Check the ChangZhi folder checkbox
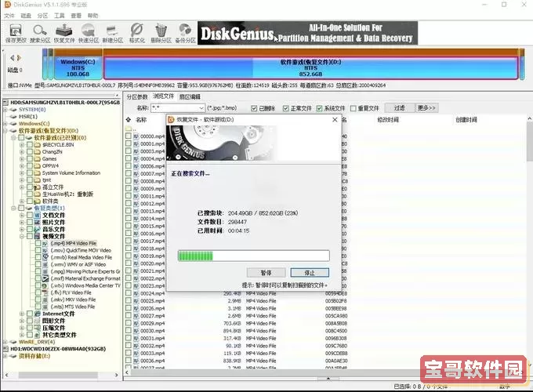Image resolution: width=533 pixels, height=392 pixels. 30,151
